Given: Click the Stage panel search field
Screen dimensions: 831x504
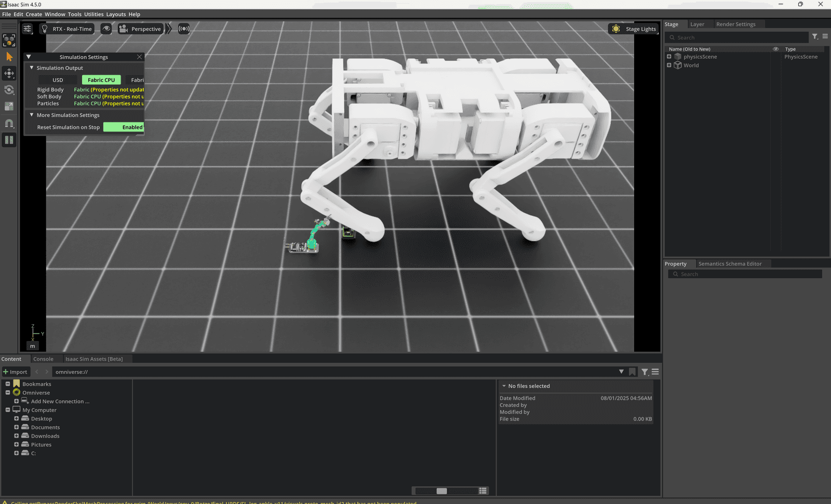Looking at the screenshot, I should coord(736,37).
